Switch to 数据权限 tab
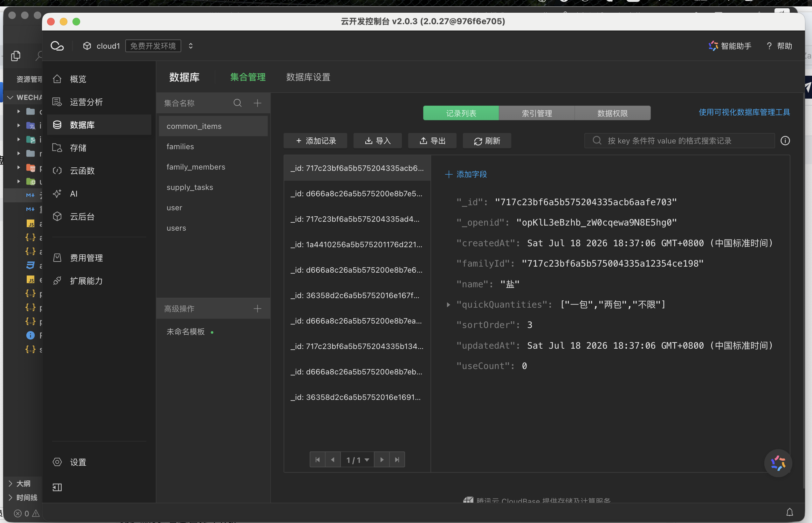The width and height of the screenshot is (812, 523). click(612, 113)
